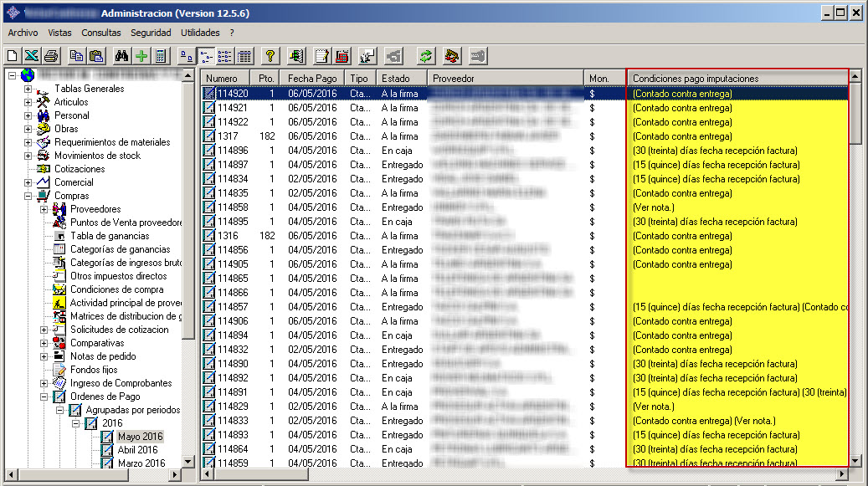Switch to details view toolbar toggle
This screenshot has height=486, width=868.
[244, 56]
